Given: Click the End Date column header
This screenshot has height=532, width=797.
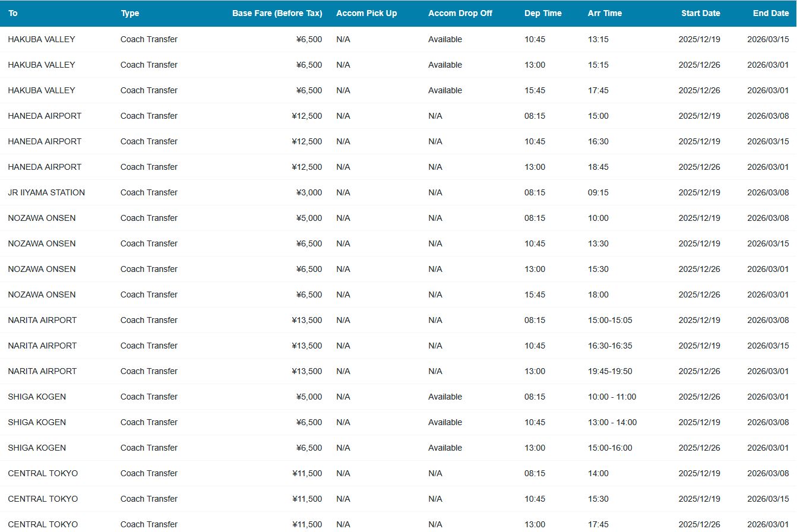Looking at the screenshot, I should coord(770,13).
